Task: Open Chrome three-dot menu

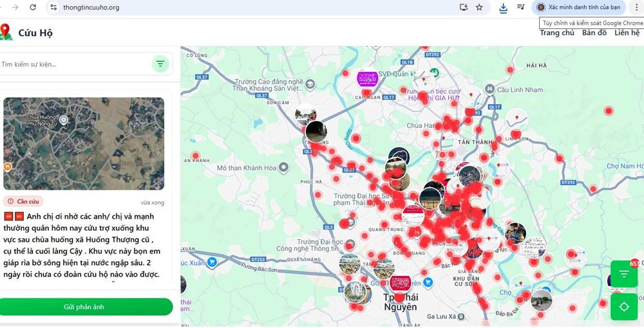Action: tap(637, 8)
